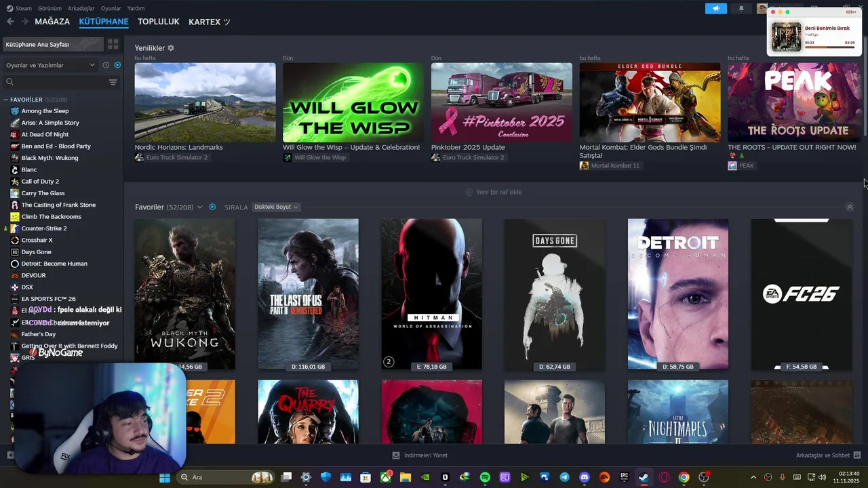Open the announcements megaphone icon

[715, 9]
